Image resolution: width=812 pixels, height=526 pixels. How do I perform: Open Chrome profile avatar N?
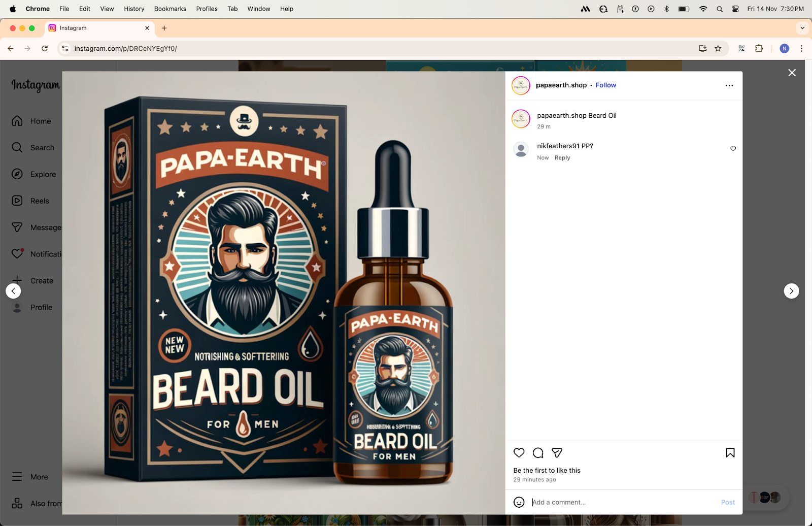pos(784,48)
